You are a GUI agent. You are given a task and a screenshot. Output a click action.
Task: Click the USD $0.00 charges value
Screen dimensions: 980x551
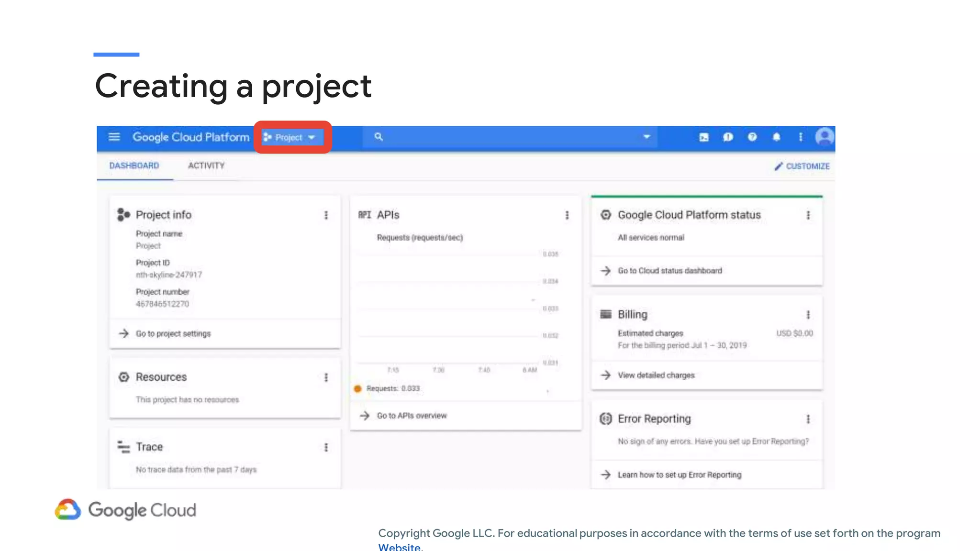794,333
